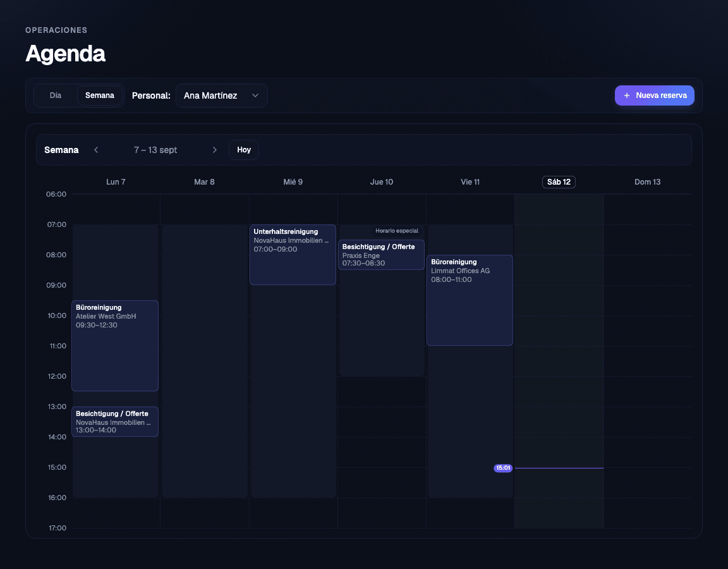Select the Vie 11 day header

(470, 182)
